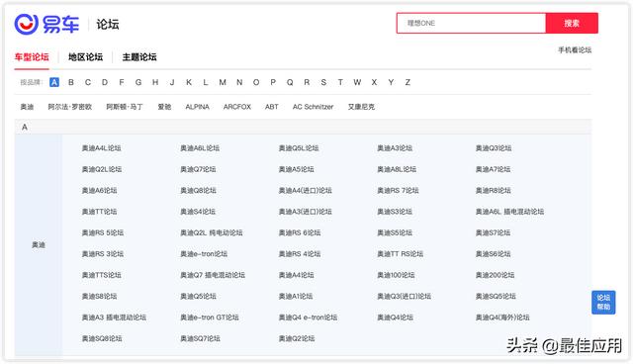Screen dimensions: 633x364
Task: Click the blue 论坛帮助 floating button
Action: point(603,303)
